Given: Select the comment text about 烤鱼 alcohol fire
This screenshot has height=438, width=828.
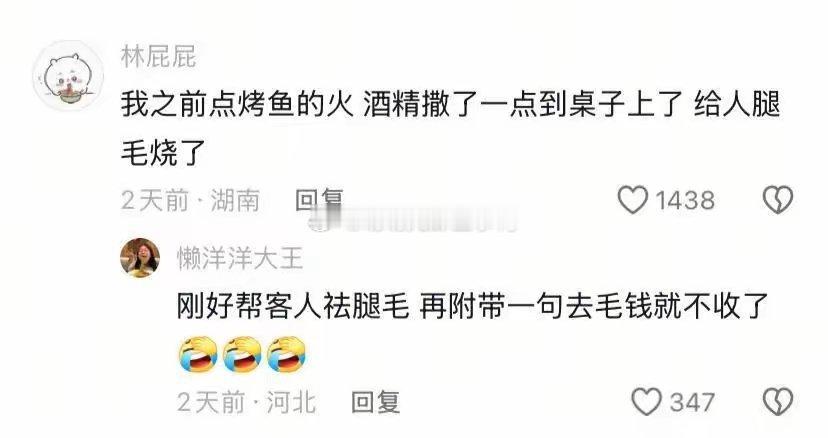Looking at the screenshot, I should click(x=450, y=129).
